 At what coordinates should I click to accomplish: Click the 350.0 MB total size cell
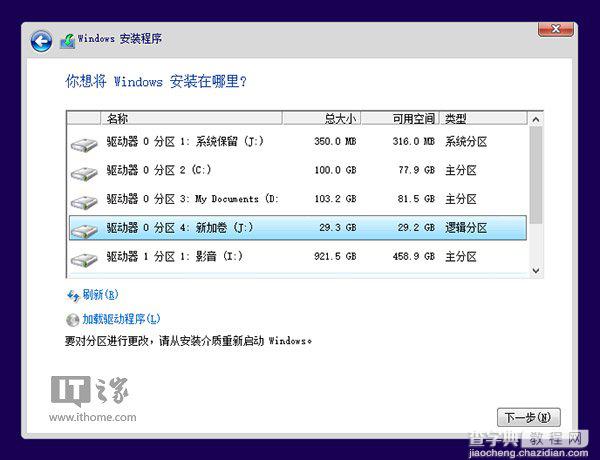(335, 142)
